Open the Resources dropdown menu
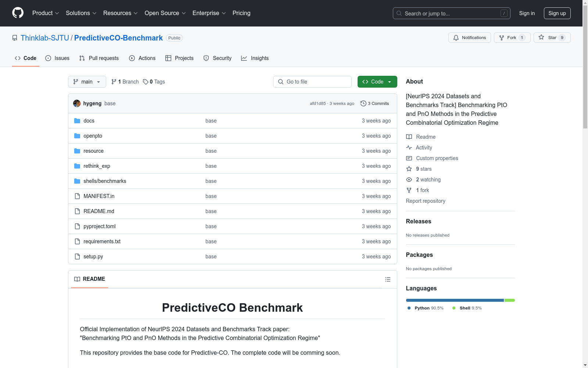This screenshot has width=588, height=368. point(121,13)
